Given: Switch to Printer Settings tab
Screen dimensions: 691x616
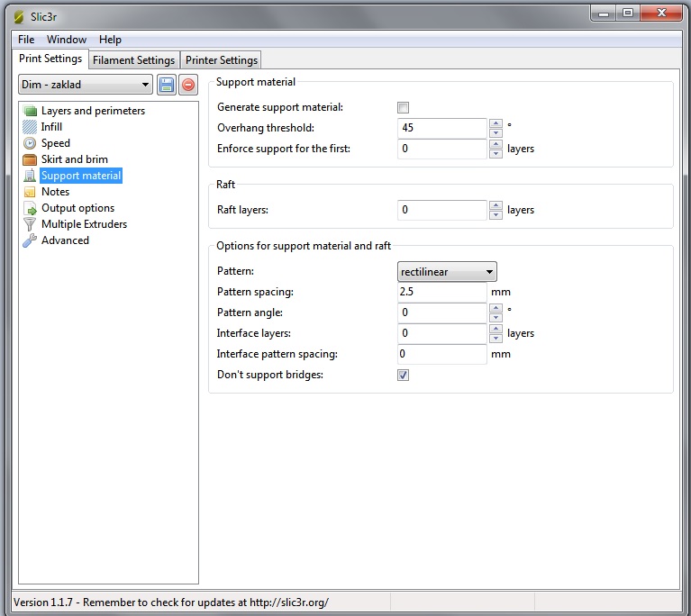Looking at the screenshot, I should click(222, 60).
